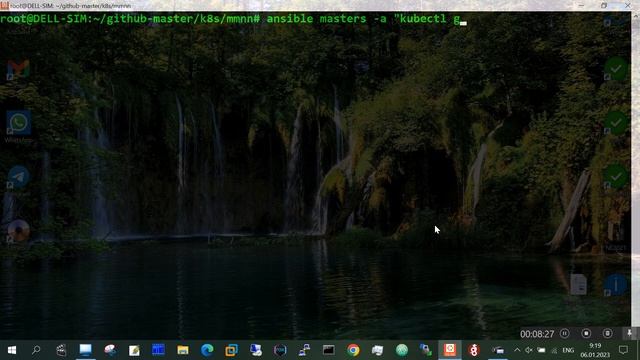Viewport: 640px width, 360px height.
Task: Launch Google Chrome from taskbar
Action: point(353,350)
